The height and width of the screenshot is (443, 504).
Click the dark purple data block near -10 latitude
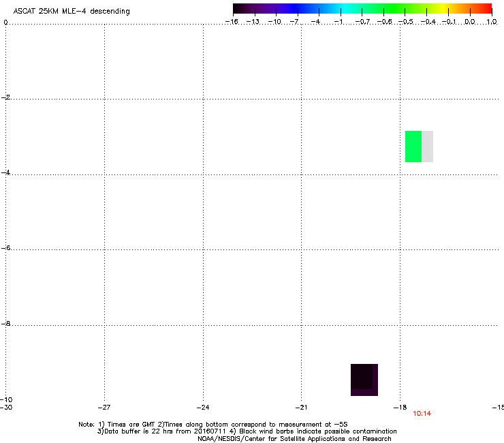364,380
